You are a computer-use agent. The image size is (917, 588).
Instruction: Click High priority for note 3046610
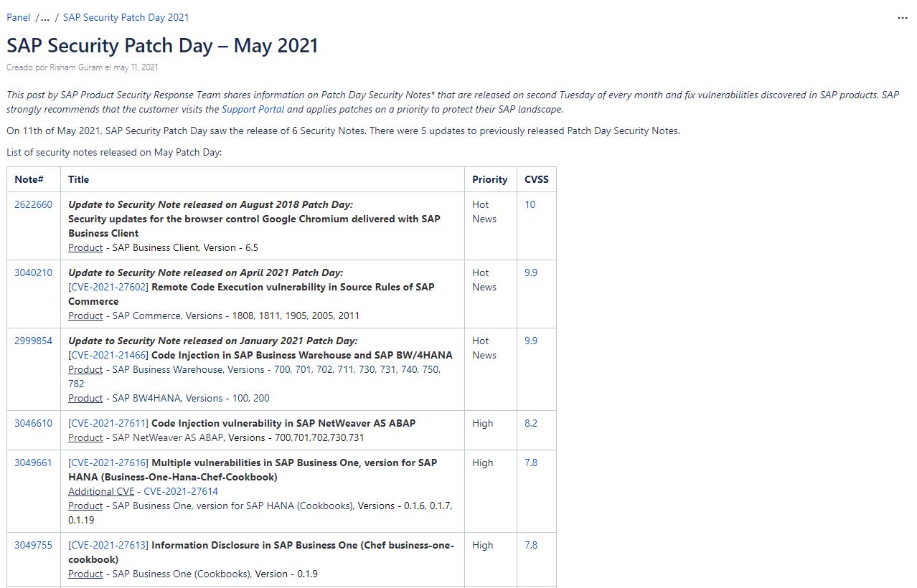pyautogui.click(x=482, y=423)
